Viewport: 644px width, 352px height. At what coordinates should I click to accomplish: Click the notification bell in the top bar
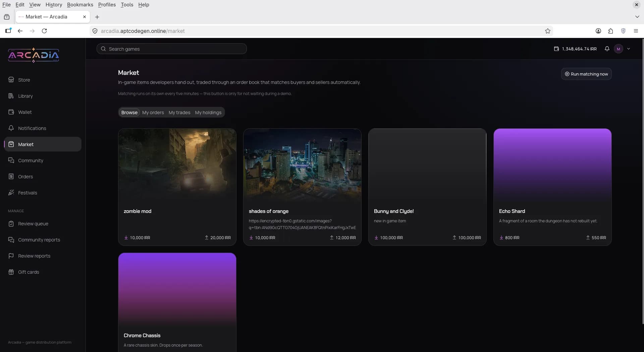[x=607, y=49]
